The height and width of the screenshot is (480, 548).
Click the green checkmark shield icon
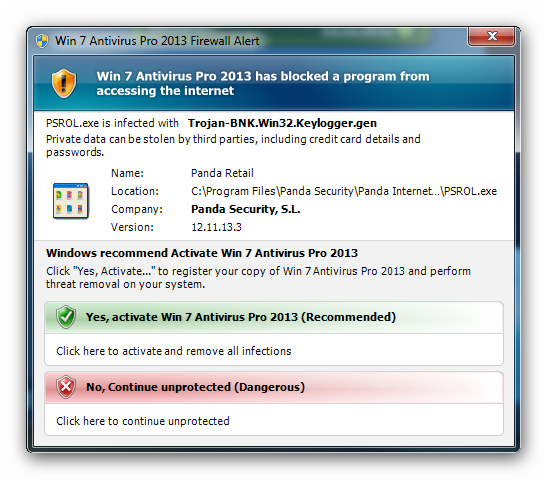pyautogui.click(x=66, y=317)
